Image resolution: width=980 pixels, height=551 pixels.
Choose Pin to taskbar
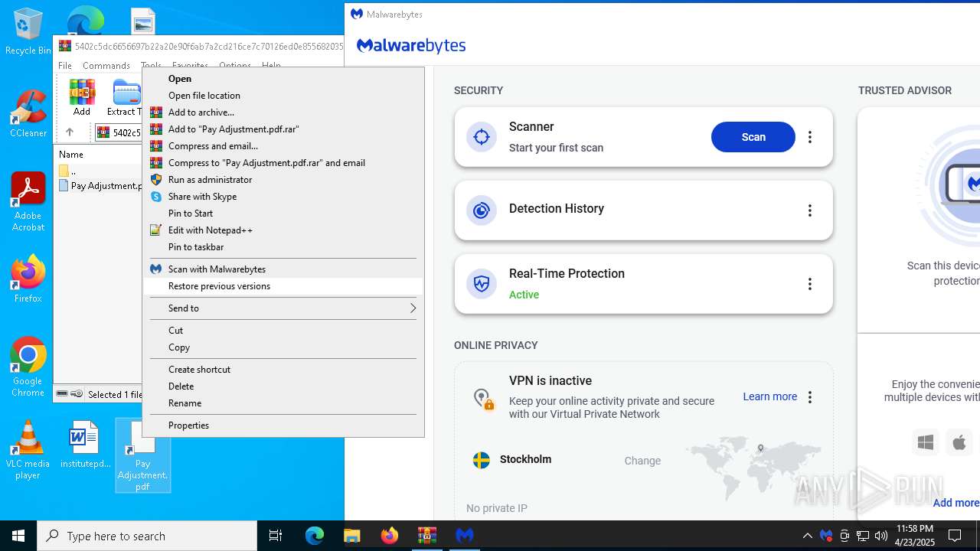[x=283, y=247]
